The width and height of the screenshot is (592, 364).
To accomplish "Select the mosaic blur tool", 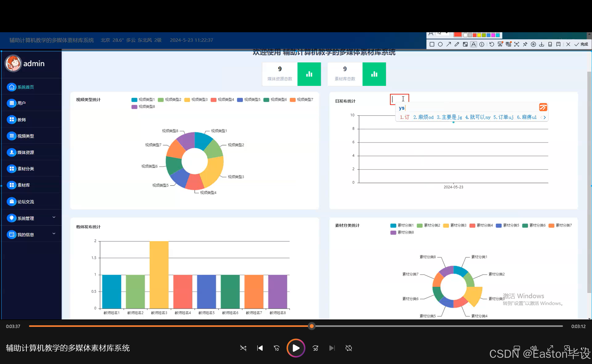I will click(465, 44).
